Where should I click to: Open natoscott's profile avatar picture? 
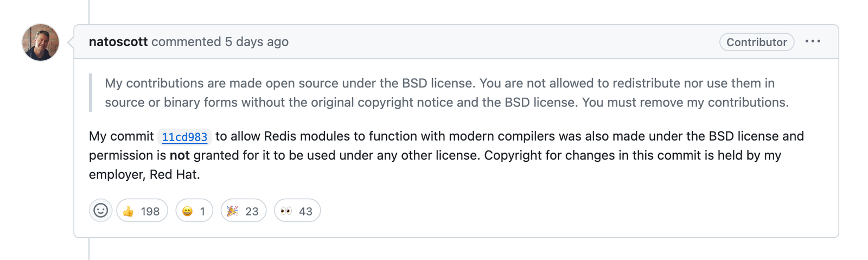click(x=40, y=42)
